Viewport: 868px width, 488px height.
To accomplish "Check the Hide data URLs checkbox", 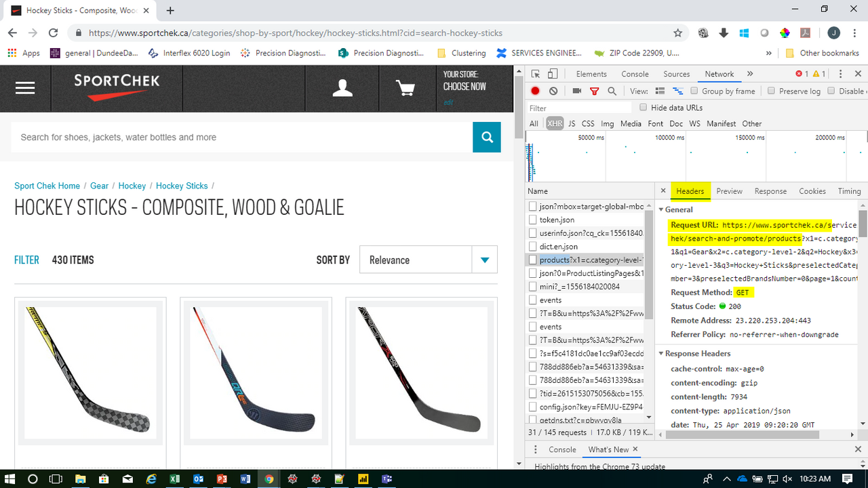I will click(x=644, y=107).
